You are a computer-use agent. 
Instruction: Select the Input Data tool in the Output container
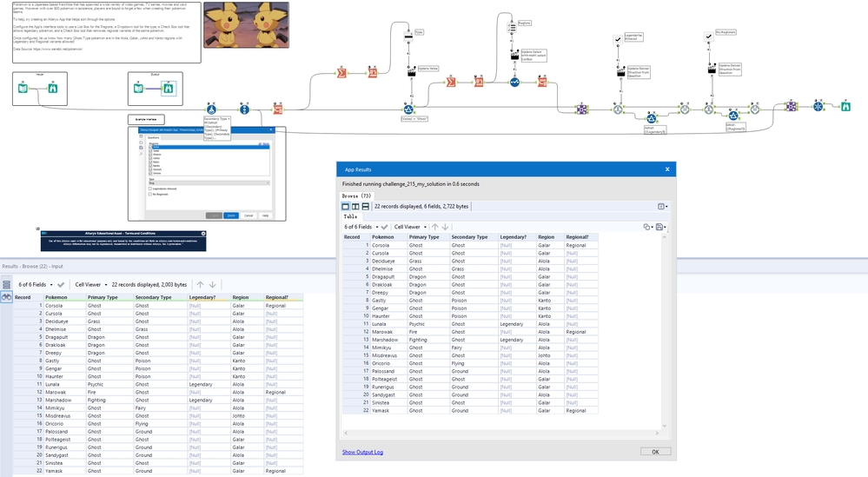[x=138, y=88]
